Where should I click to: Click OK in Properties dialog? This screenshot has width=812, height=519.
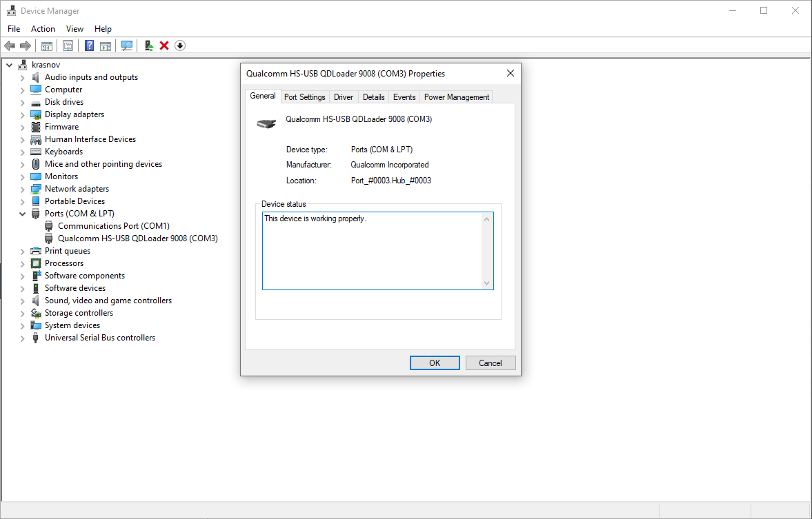(x=435, y=363)
